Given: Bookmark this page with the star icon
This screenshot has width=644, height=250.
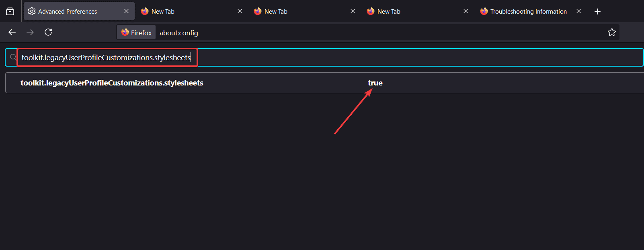Looking at the screenshot, I should 611,33.
